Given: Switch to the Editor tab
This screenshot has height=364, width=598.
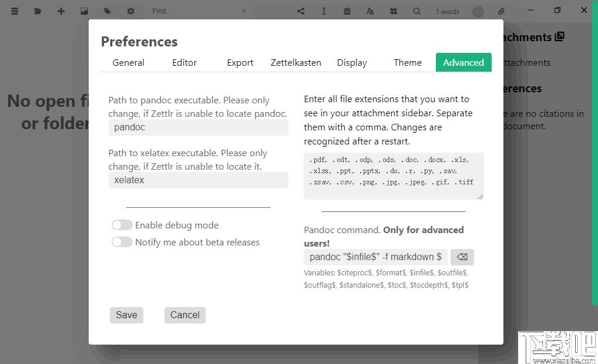Looking at the screenshot, I should 184,62.
